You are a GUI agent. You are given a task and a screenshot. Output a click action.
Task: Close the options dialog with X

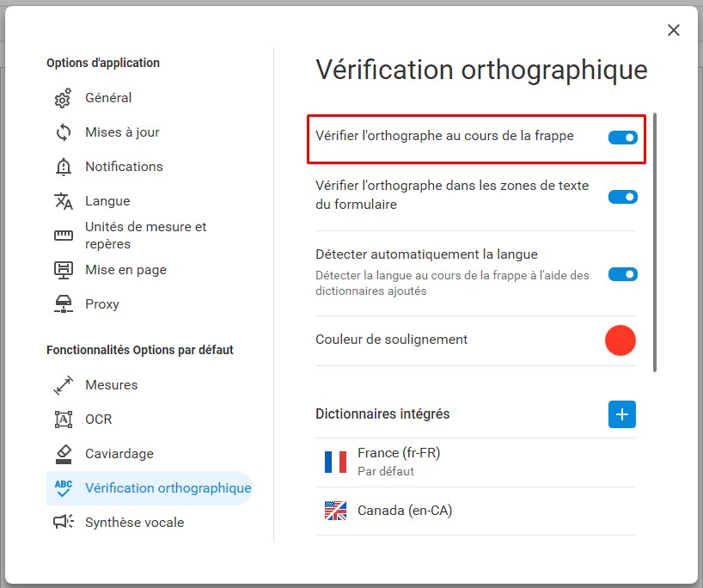click(x=674, y=30)
